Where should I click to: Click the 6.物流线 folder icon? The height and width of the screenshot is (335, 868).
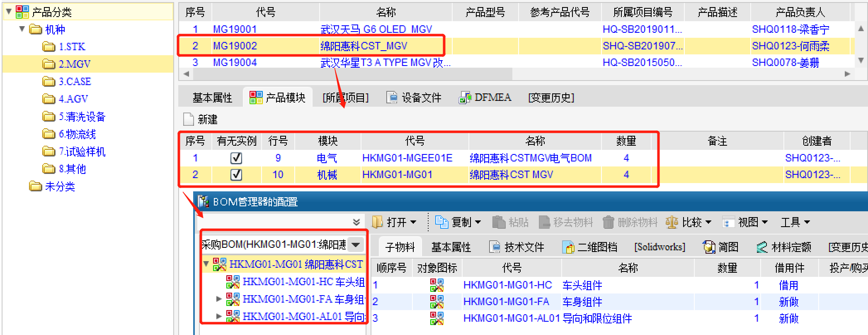point(49,134)
